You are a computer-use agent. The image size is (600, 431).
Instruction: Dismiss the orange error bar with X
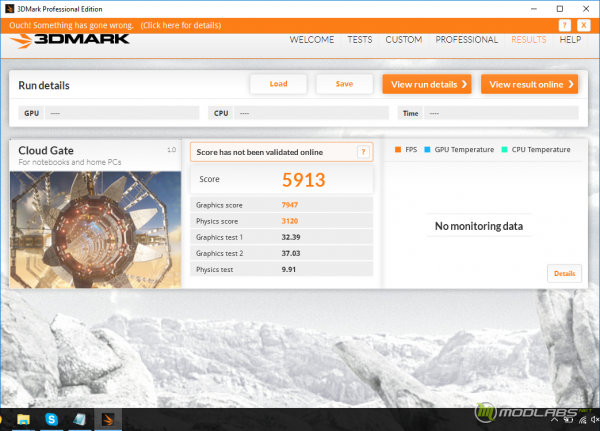point(583,25)
